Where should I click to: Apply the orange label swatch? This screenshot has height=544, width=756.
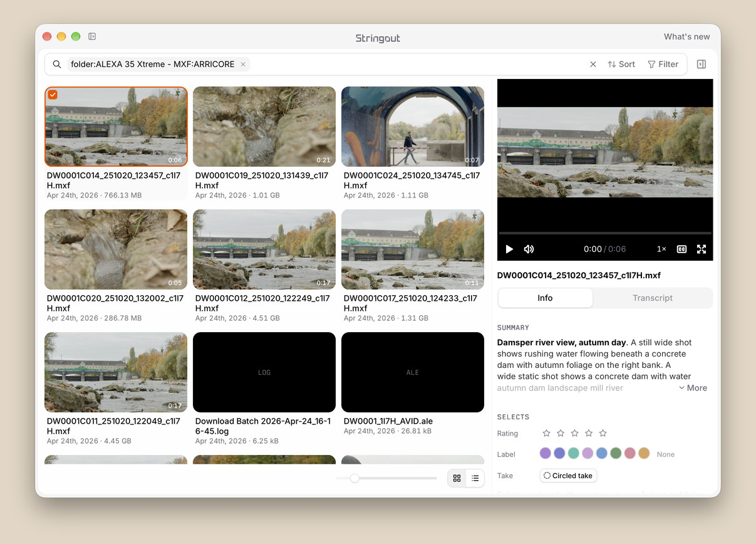click(644, 453)
